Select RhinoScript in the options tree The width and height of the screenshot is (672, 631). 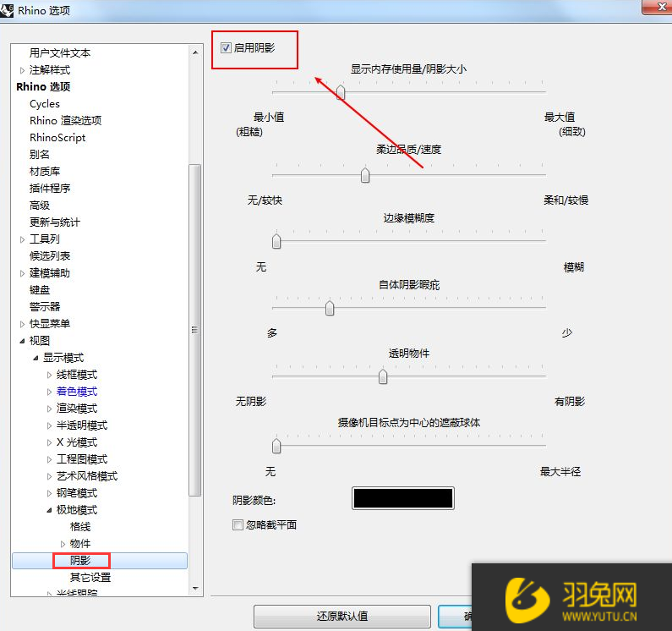57,138
